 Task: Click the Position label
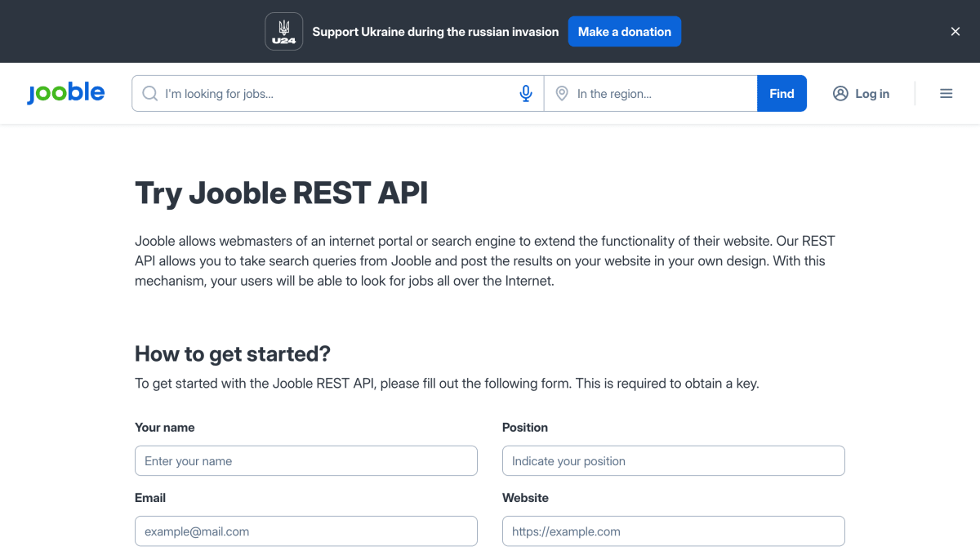[x=525, y=428]
